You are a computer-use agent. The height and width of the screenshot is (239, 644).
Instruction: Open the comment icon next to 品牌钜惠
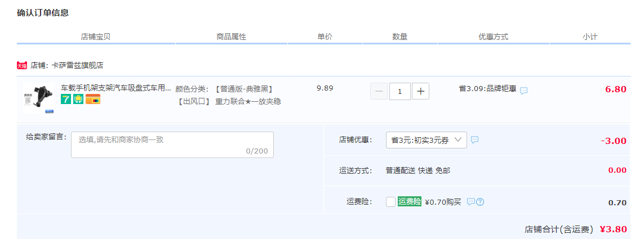[x=523, y=91]
